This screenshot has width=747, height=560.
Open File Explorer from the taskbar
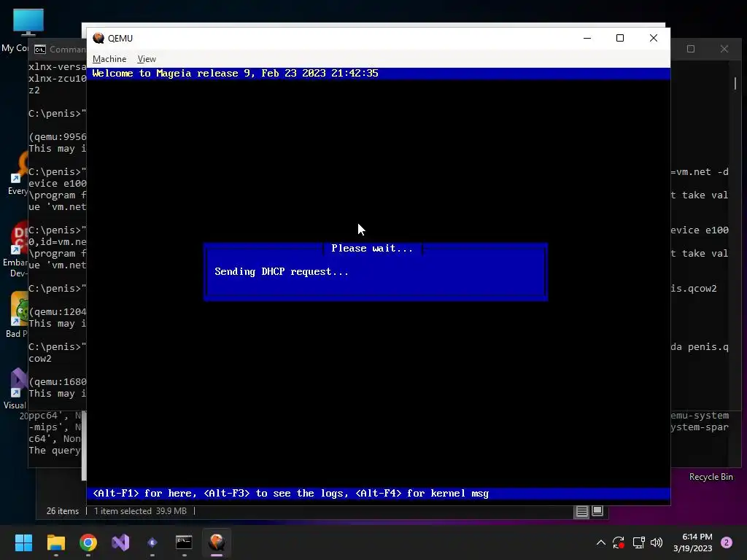point(55,542)
